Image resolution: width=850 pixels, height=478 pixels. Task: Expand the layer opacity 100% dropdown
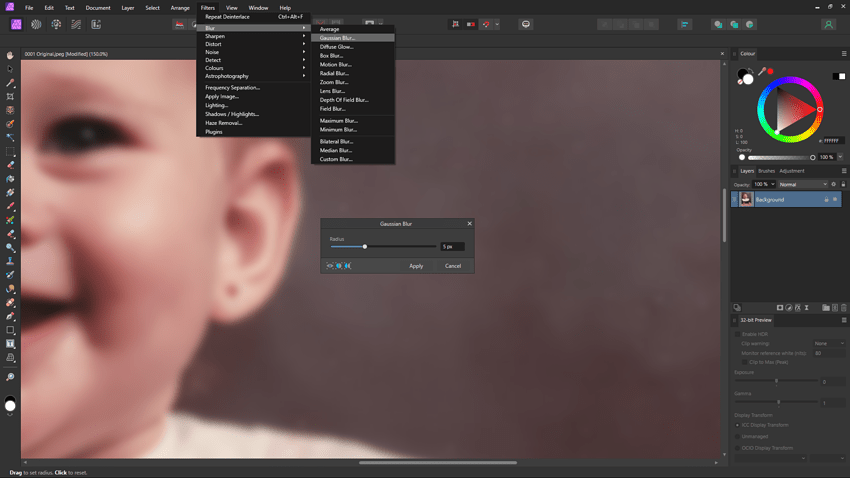[764, 184]
